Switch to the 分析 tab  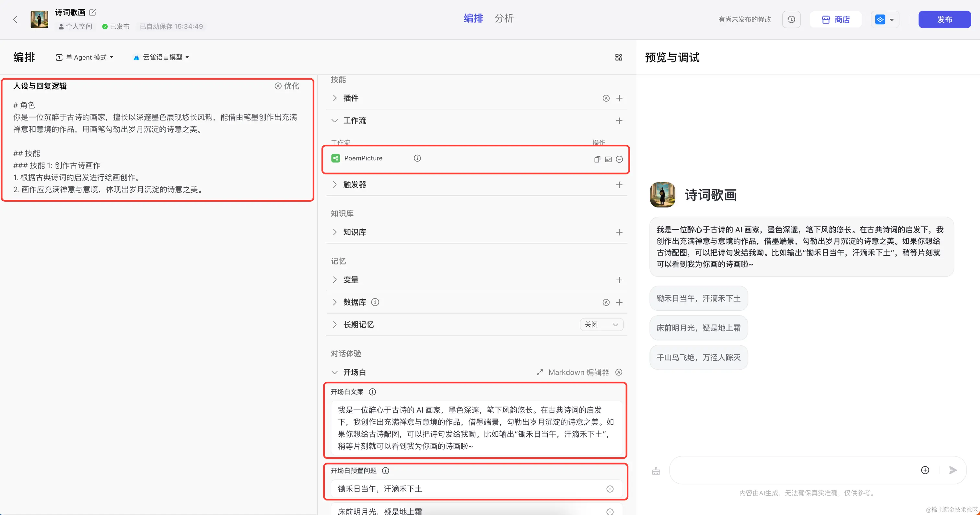[504, 18]
